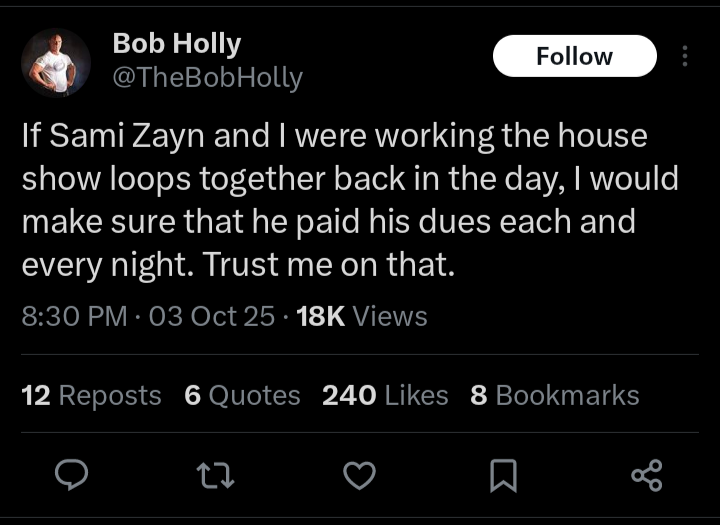Reply to Bob Holly's post

(71, 476)
